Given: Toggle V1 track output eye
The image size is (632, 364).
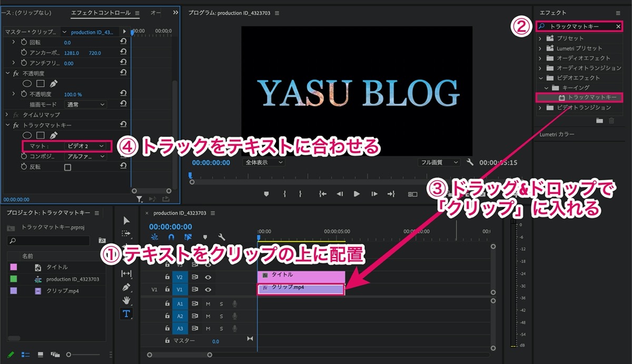Looking at the screenshot, I should 208,289.
